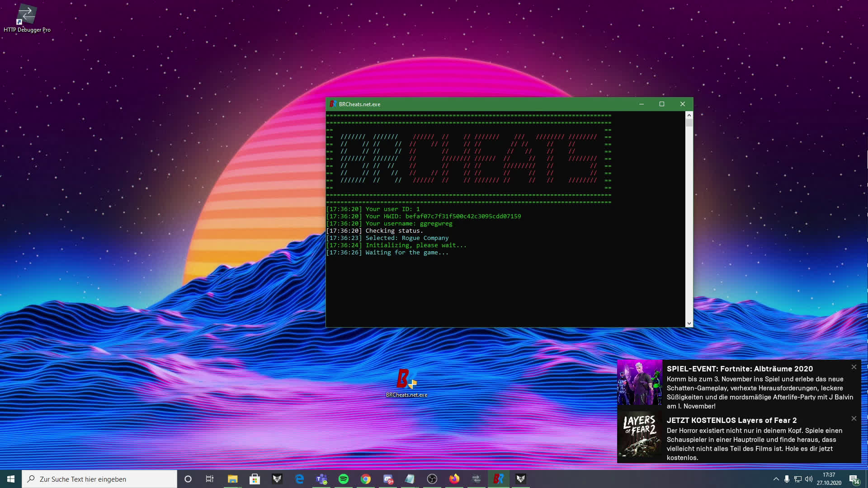This screenshot has width=868, height=488.
Task: Click the 'BRCheats.net.exe' title bar text
Action: tap(359, 104)
